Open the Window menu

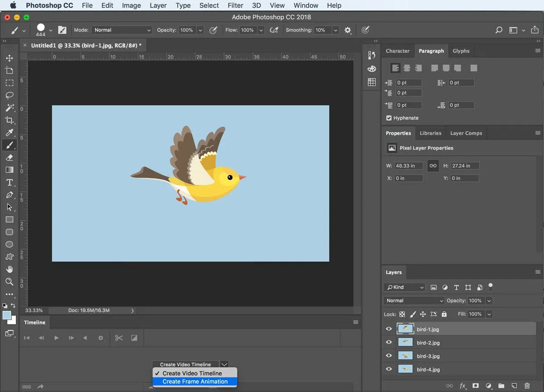click(x=306, y=5)
